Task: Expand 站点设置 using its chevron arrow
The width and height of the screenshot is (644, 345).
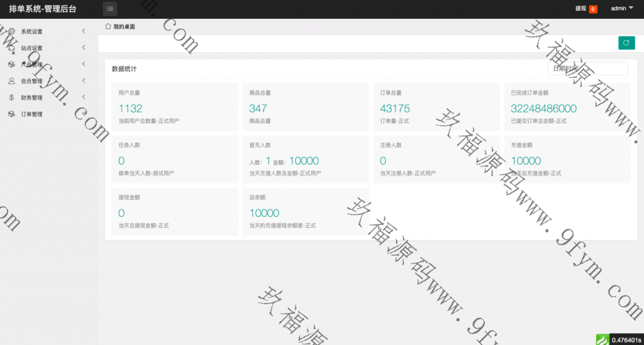Action: pyautogui.click(x=84, y=48)
